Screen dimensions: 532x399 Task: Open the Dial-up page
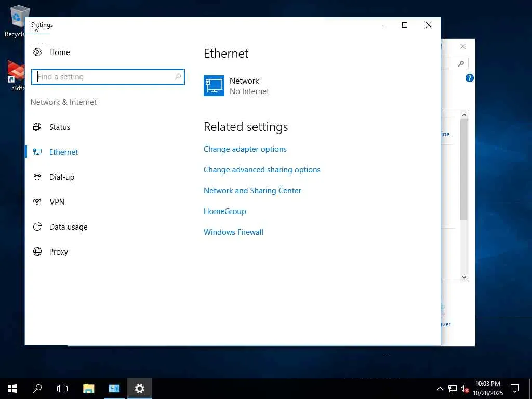(x=62, y=177)
